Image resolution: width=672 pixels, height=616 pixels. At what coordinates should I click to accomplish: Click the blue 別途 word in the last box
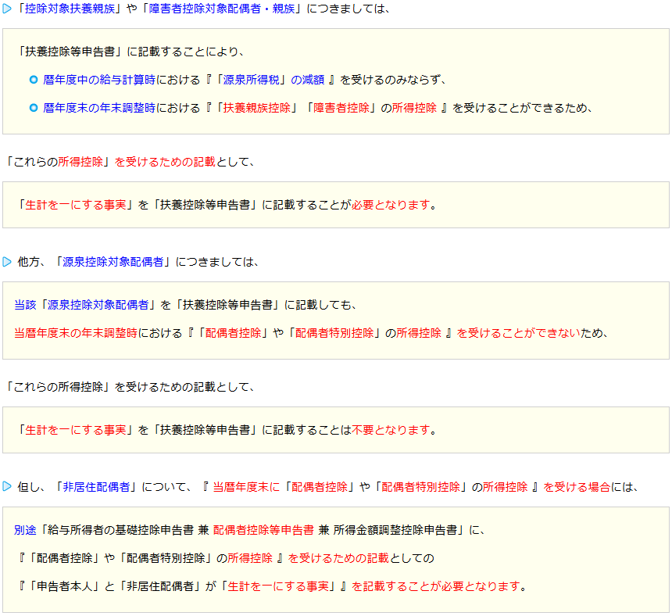25,530
